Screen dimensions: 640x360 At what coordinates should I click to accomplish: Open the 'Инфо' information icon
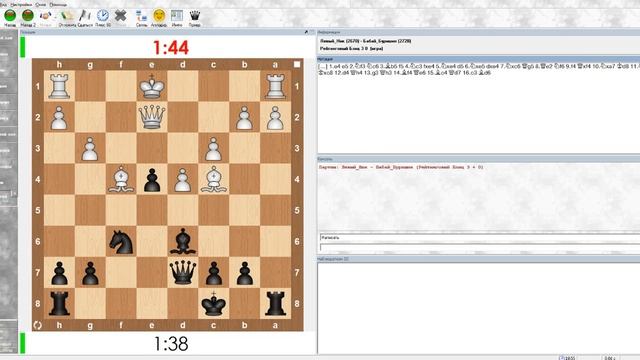(177, 16)
